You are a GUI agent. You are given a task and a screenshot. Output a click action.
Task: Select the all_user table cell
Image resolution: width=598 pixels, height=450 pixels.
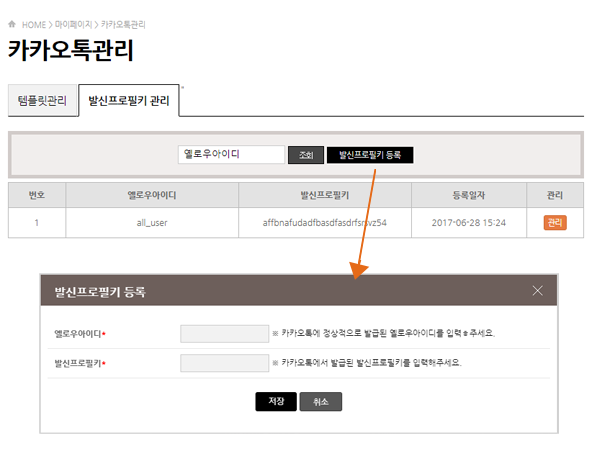152,223
